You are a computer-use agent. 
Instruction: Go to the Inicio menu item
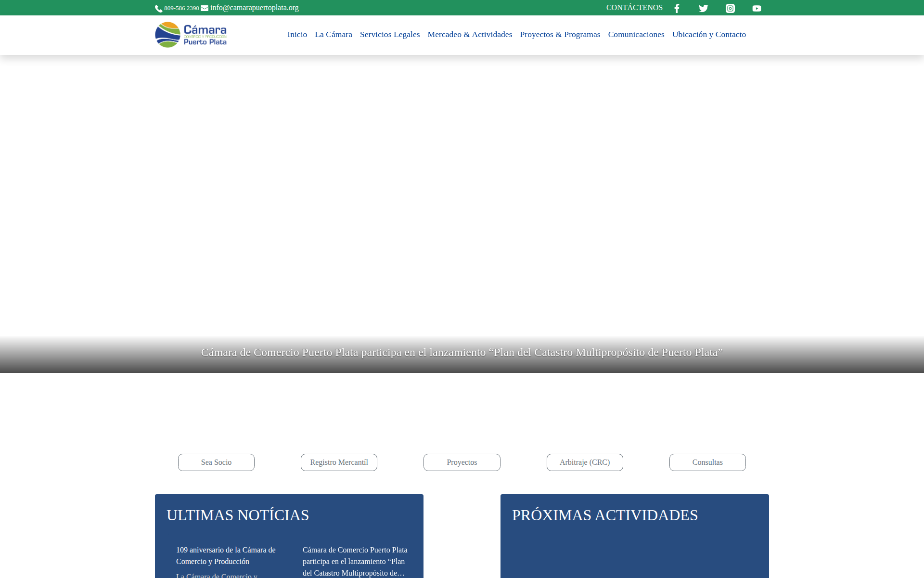[297, 35]
